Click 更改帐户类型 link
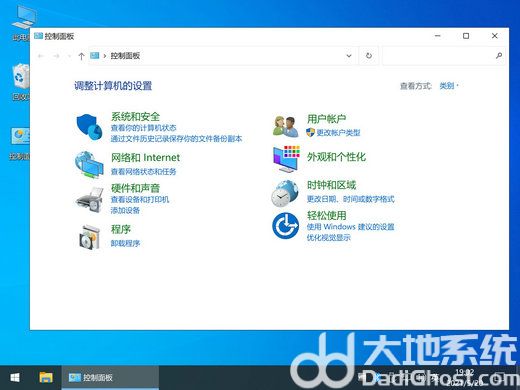 pos(338,133)
